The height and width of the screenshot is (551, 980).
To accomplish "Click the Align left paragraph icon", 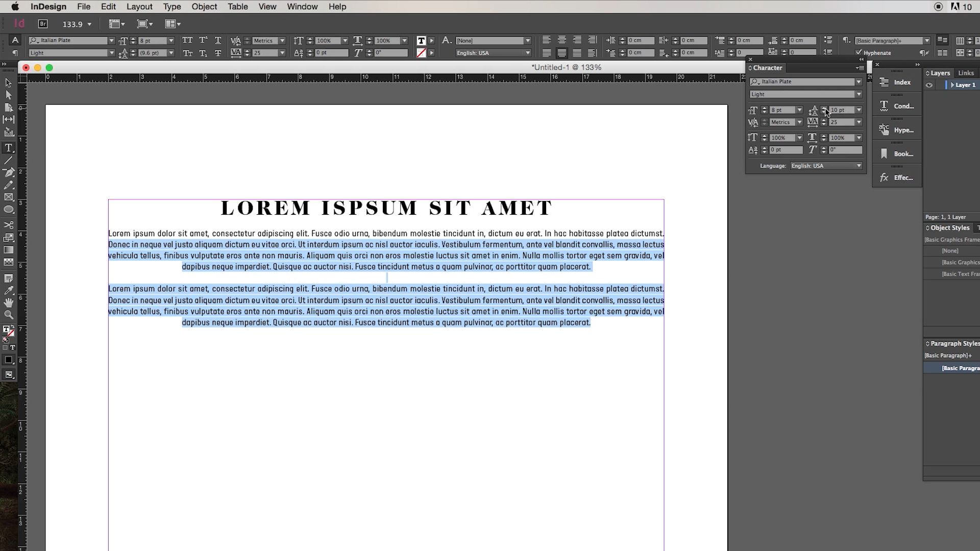I will coord(546,40).
